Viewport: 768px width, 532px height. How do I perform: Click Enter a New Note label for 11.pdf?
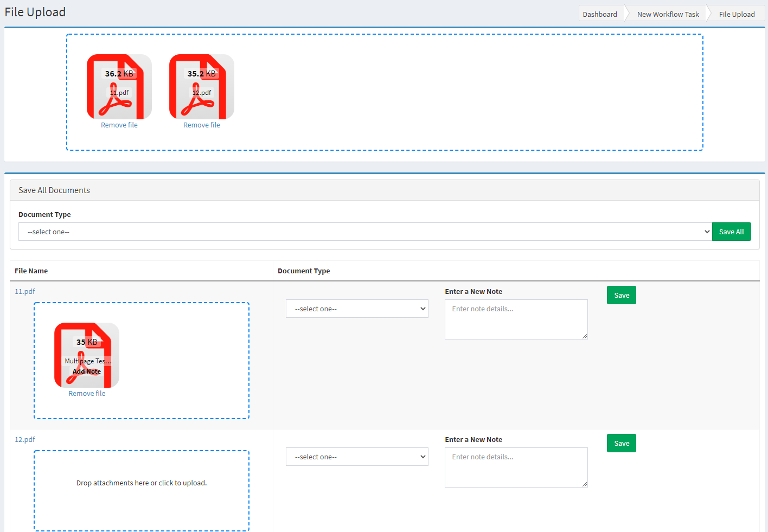pos(473,291)
